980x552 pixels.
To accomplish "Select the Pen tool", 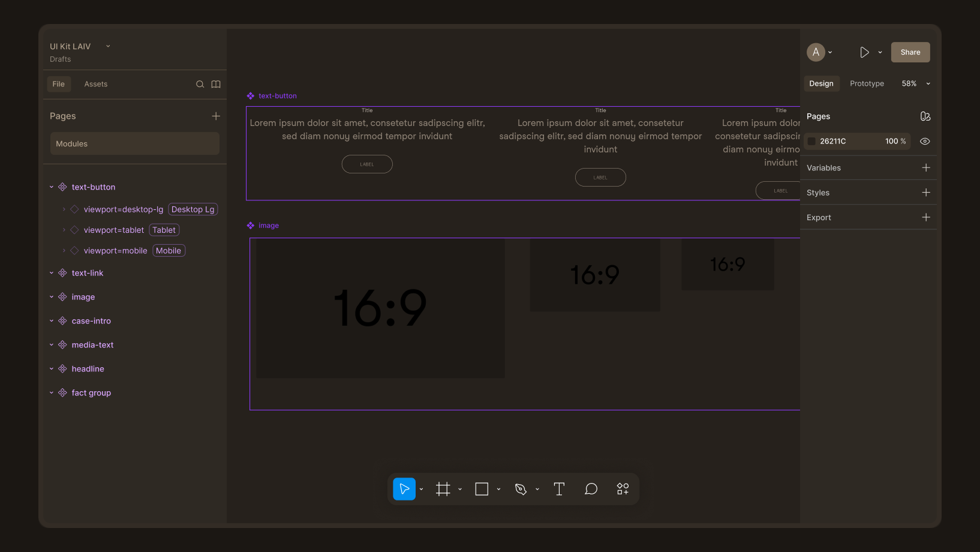I will (521, 489).
